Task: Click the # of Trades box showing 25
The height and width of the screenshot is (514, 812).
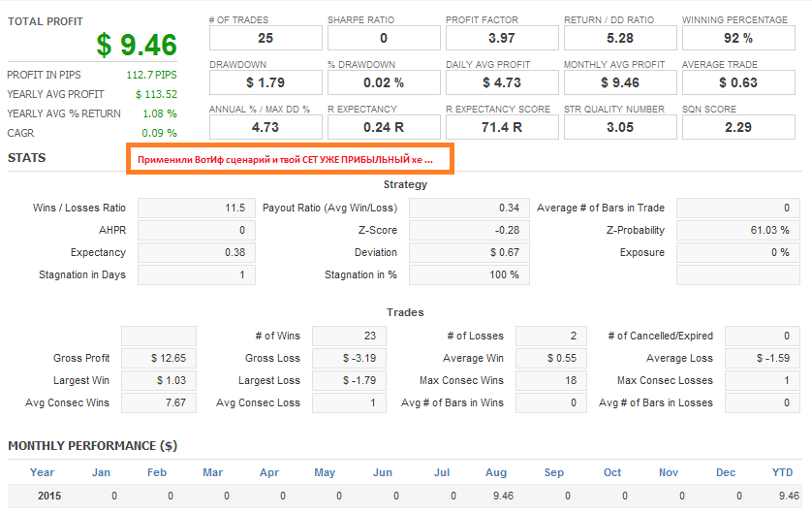Action: 265,39
